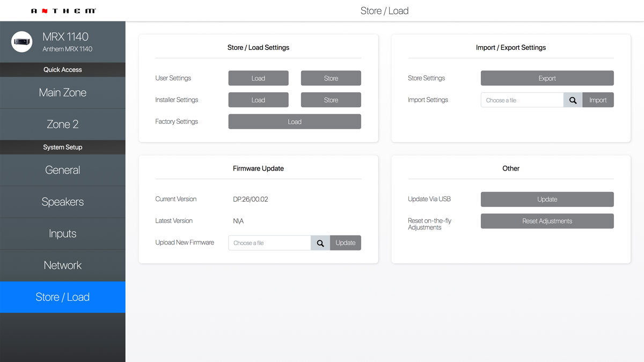This screenshot has width=644, height=362.
Task: Load the User Settings
Action: click(x=258, y=78)
